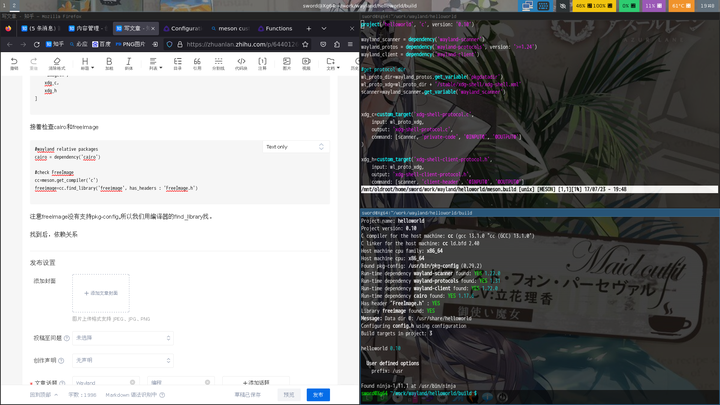Open a new Firefox tab
720x405 pixels.
tap(309, 28)
